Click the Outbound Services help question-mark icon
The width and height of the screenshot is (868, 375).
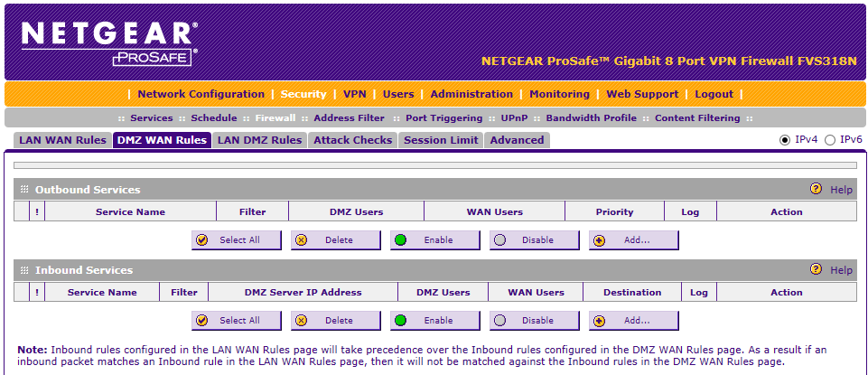(816, 189)
